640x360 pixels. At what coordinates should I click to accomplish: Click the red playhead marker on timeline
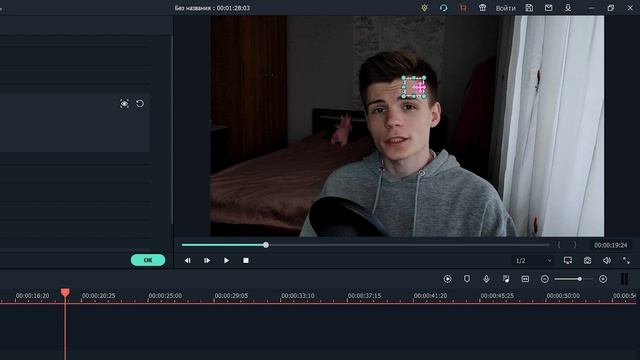tap(65, 292)
